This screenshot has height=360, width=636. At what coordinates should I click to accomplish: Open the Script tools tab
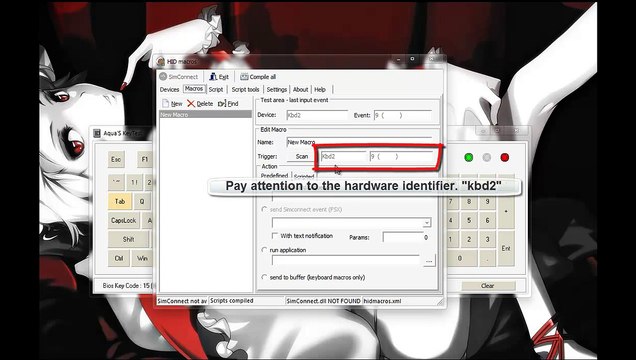coord(245,90)
